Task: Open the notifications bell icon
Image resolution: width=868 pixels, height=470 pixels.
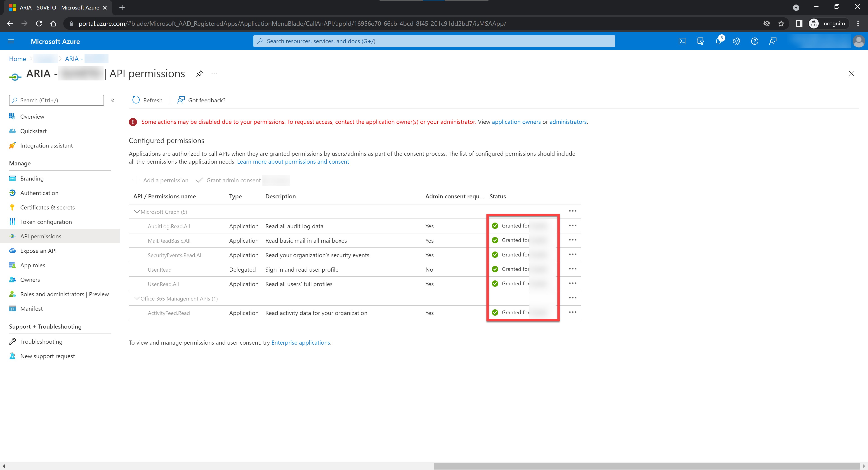Action: 718,41
